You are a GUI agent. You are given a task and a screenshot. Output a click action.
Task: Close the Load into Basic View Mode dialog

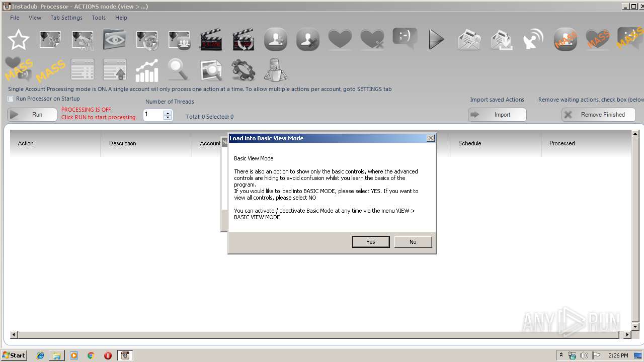430,138
